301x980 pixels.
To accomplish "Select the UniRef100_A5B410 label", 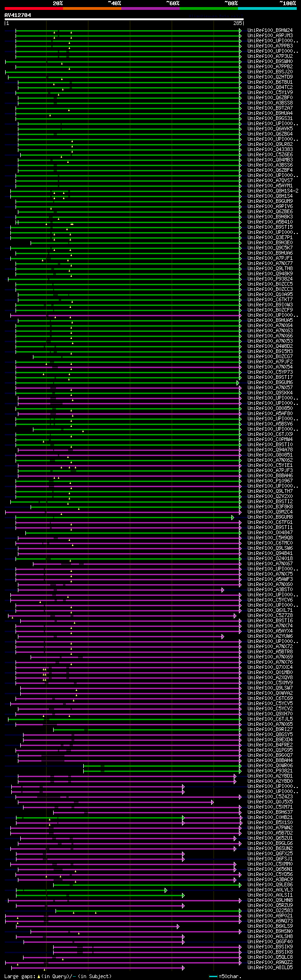I will [270, 222].
